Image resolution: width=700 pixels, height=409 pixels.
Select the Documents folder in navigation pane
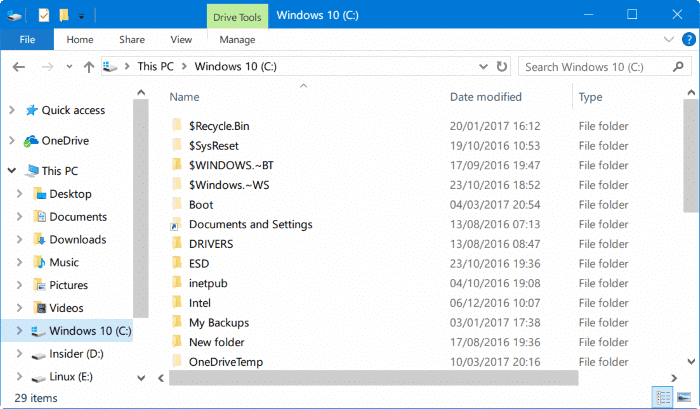coord(78,217)
